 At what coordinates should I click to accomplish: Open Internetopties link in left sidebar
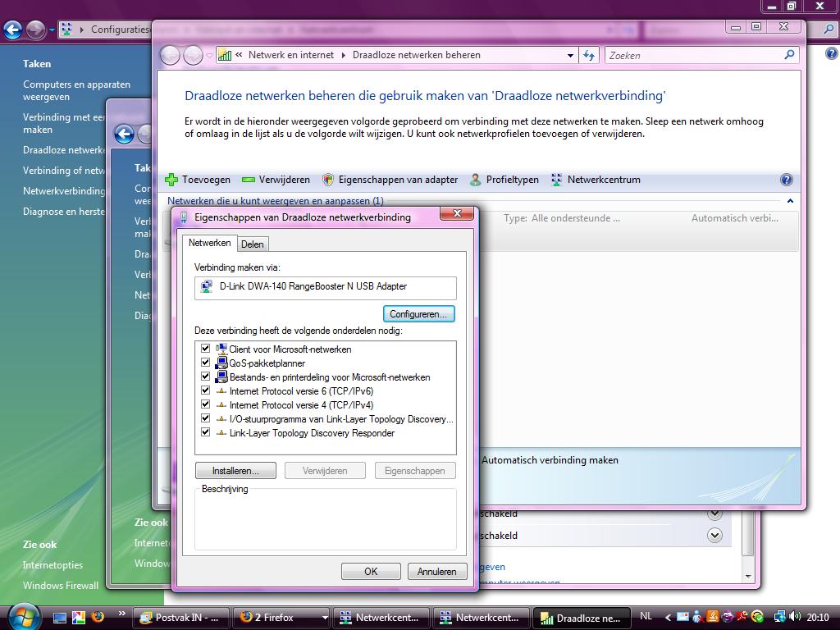[53, 565]
